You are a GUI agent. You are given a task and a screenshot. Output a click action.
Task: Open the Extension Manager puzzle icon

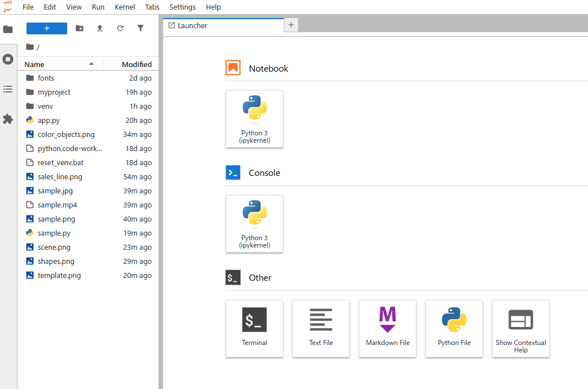pos(8,119)
